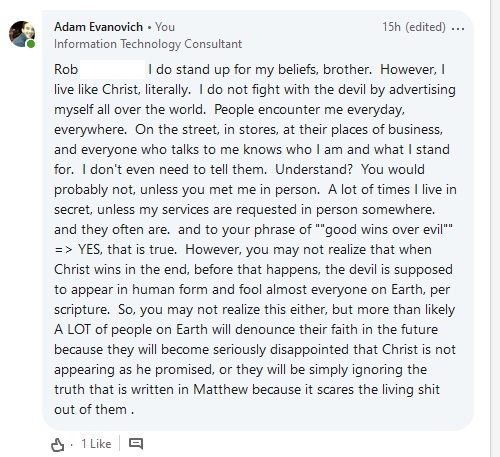This screenshot has height=457, width=500.
Task: Click the word Understand? in the comment
Action: pos(314,169)
